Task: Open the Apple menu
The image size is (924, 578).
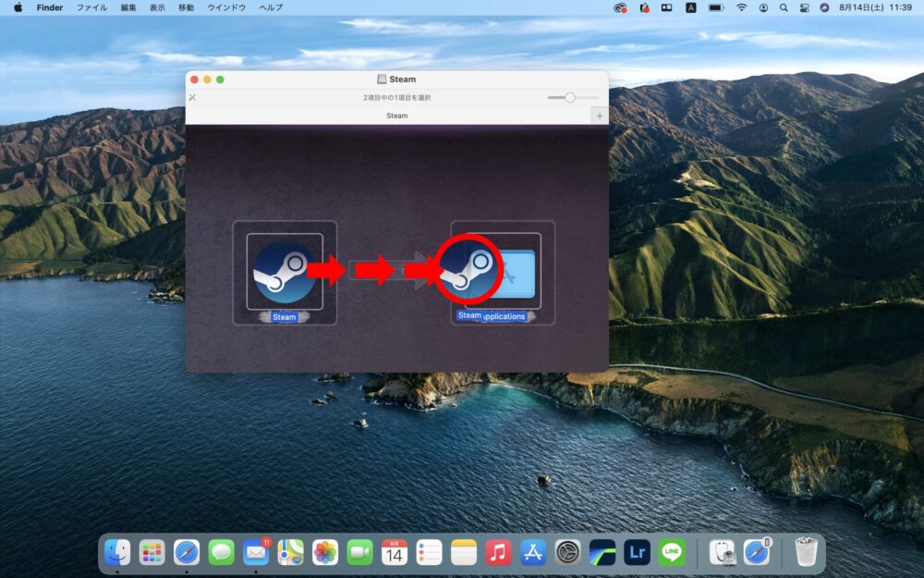Action: tap(18, 7)
